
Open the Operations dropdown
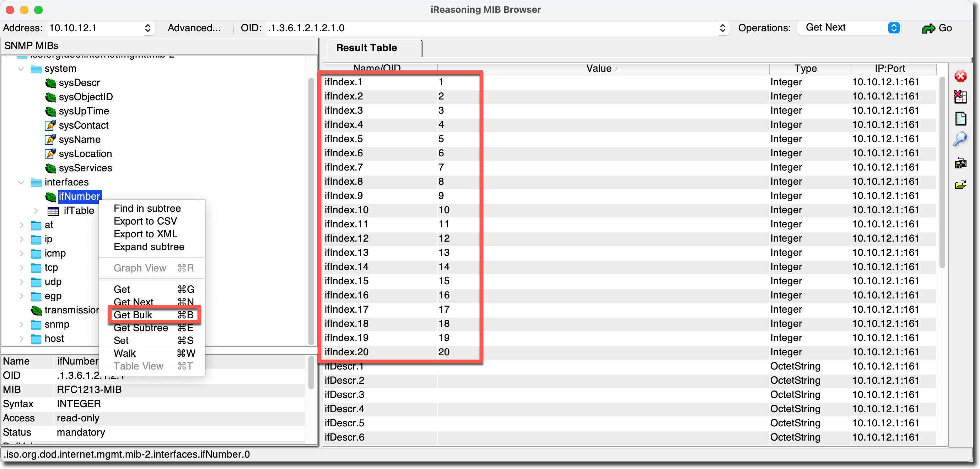coord(894,28)
